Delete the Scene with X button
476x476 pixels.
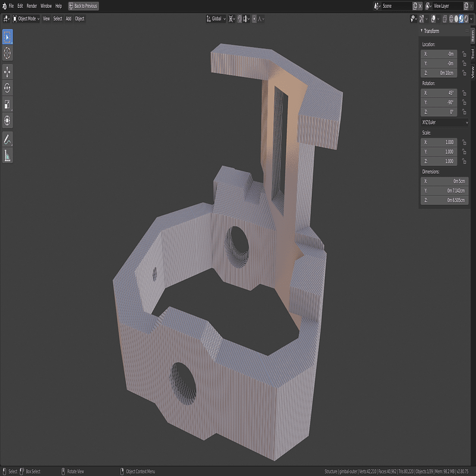point(420,6)
